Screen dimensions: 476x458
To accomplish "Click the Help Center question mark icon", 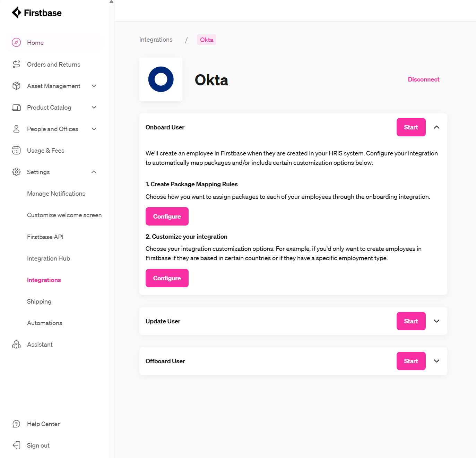I will coord(16,424).
